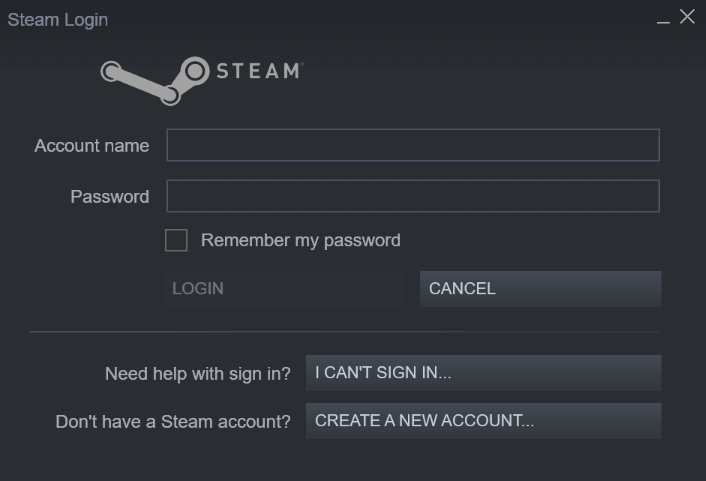This screenshot has height=481, width=706.
Task: Click the horizontal divider below LOGIN
Action: 345,331
